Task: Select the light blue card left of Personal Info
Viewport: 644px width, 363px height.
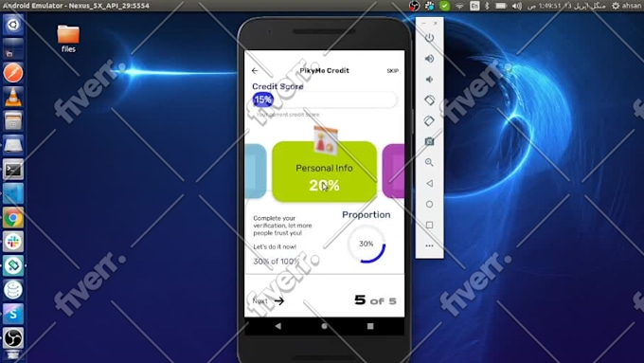Action: tap(255, 171)
